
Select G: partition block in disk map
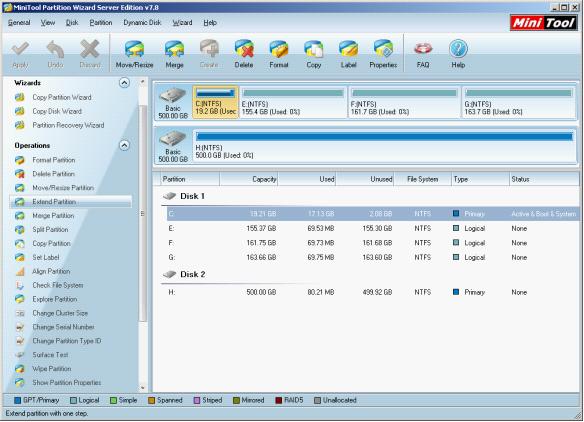pyautogui.click(x=518, y=102)
